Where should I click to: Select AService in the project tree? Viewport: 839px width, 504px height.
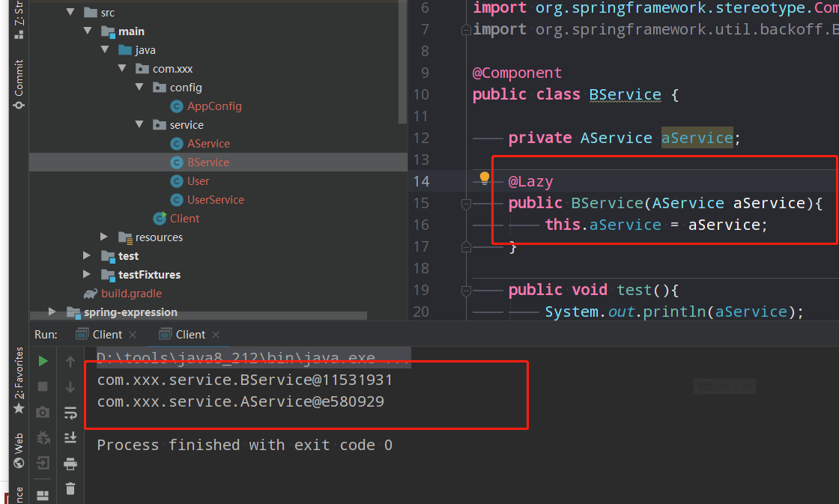208,143
